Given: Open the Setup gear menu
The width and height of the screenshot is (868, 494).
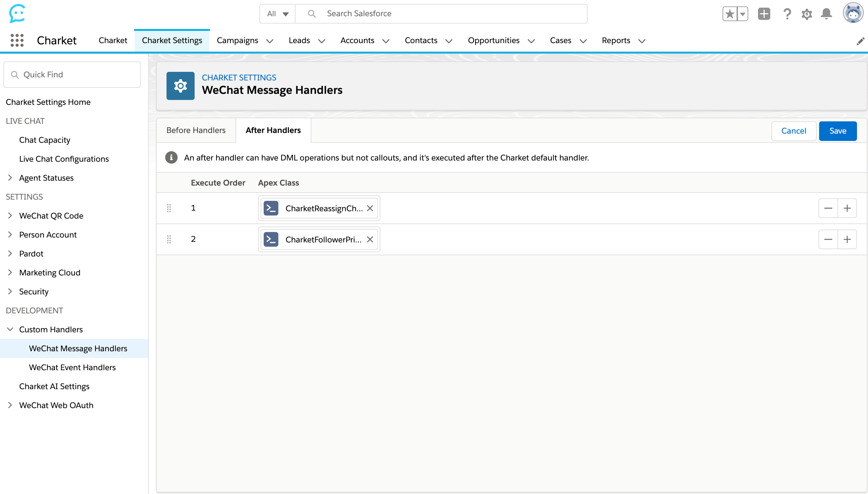Looking at the screenshot, I should click(807, 14).
